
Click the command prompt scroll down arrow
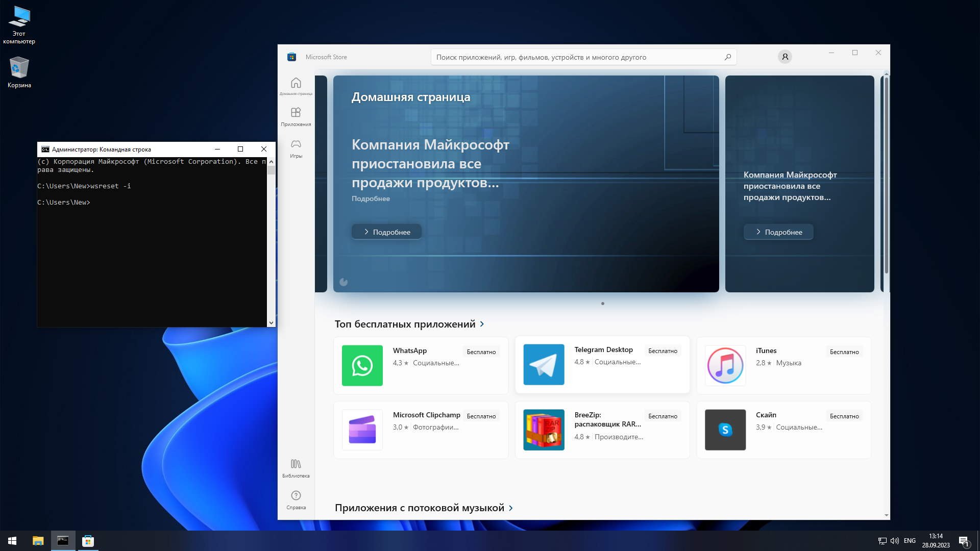pos(271,322)
